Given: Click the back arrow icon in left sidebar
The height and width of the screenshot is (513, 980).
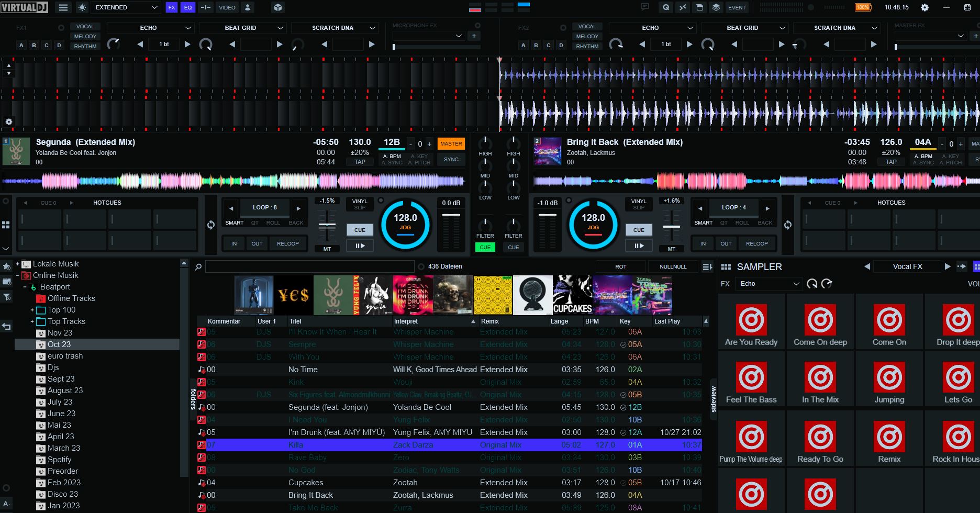Looking at the screenshot, I should point(7,326).
